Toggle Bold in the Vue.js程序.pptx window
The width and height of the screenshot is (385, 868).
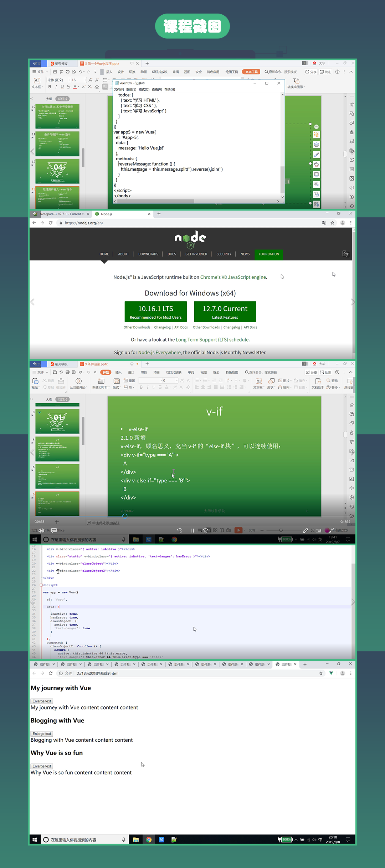pos(50,87)
